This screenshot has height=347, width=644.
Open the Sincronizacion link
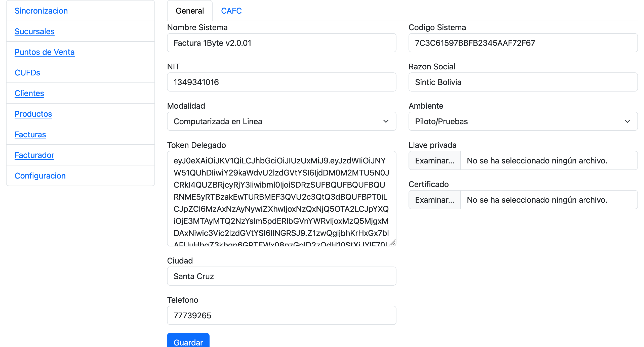pos(41,11)
